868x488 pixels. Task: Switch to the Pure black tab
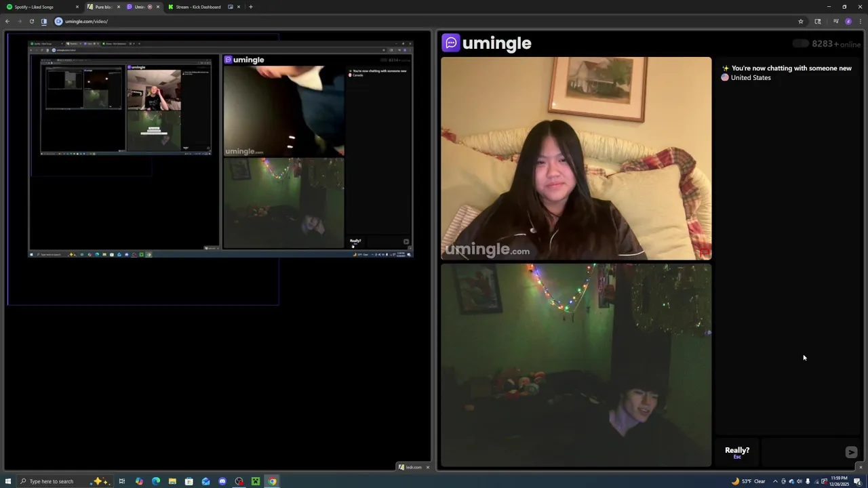coord(103,7)
